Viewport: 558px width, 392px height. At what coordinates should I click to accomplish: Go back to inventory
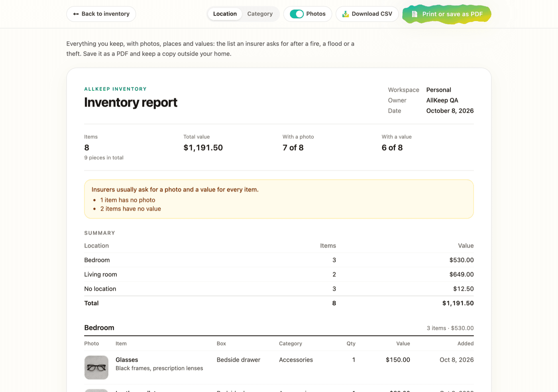point(101,14)
